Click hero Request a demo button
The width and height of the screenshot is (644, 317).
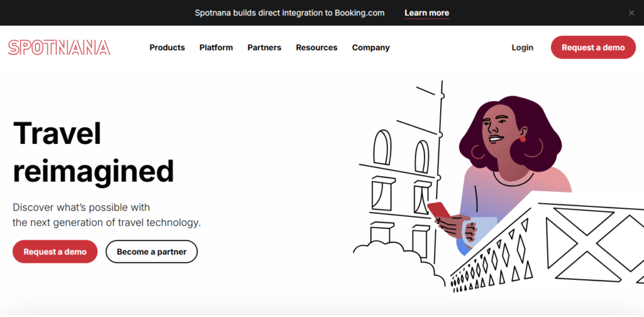pos(55,252)
